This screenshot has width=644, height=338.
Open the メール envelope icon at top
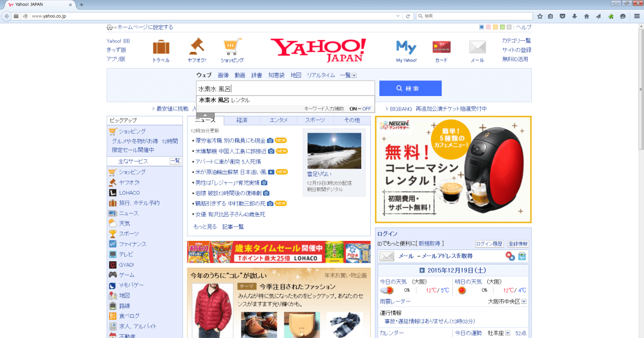(477, 48)
